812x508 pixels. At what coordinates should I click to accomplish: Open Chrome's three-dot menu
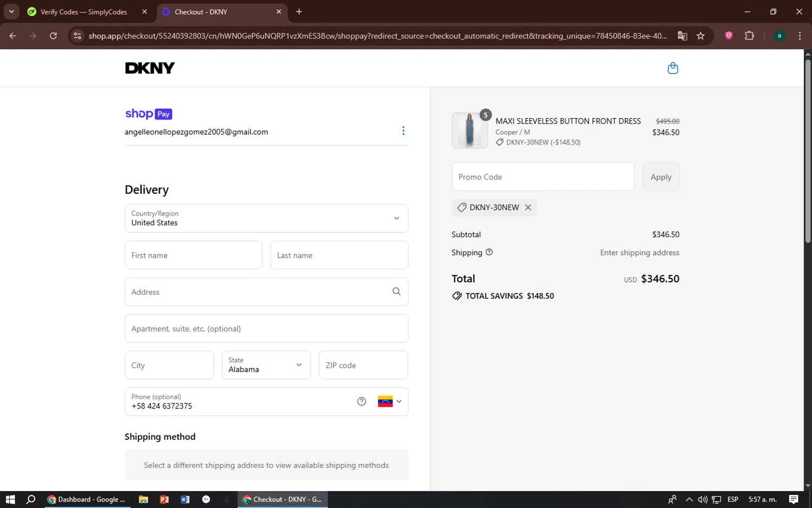(x=800, y=36)
